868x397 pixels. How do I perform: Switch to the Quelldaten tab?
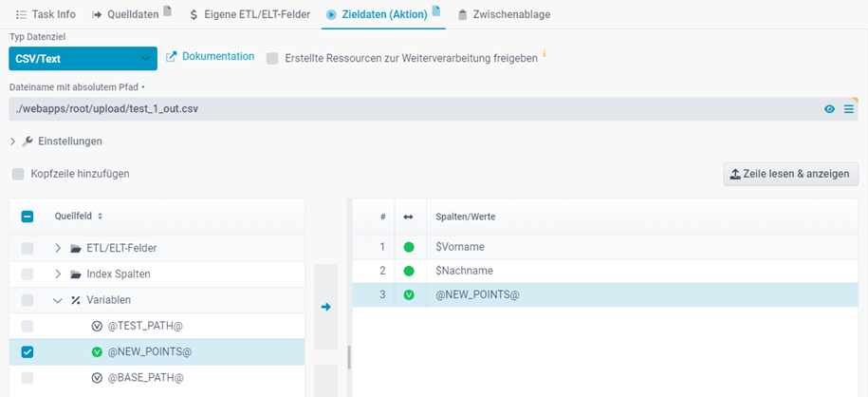click(x=125, y=14)
